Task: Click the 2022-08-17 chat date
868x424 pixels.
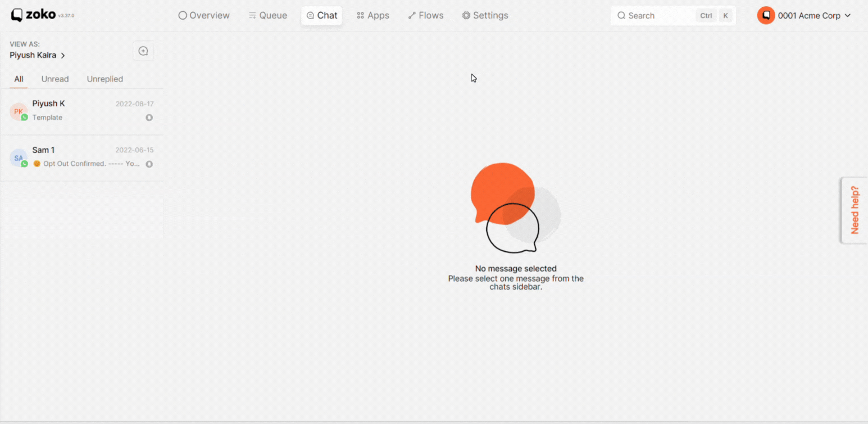Action: point(134,104)
